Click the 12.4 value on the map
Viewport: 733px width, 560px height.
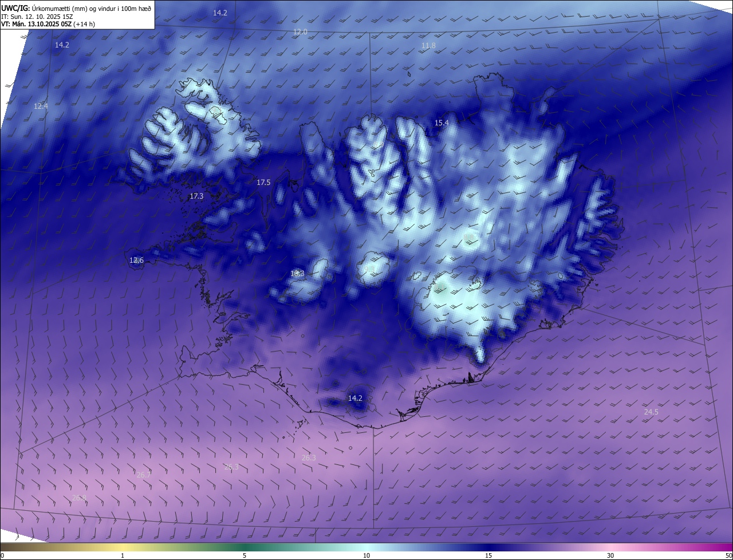click(x=41, y=106)
